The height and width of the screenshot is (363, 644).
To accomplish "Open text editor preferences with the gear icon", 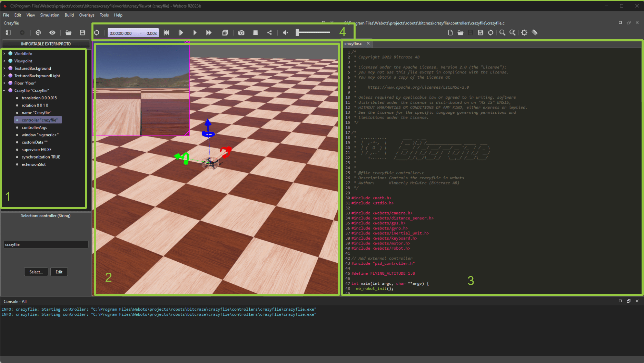I will [524, 33].
